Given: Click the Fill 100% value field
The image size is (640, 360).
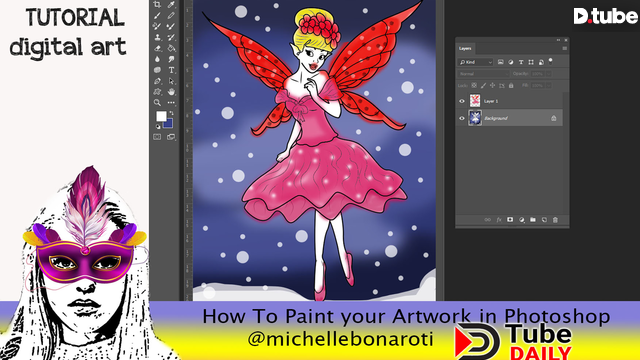Looking at the screenshot, I should point(538,85).
